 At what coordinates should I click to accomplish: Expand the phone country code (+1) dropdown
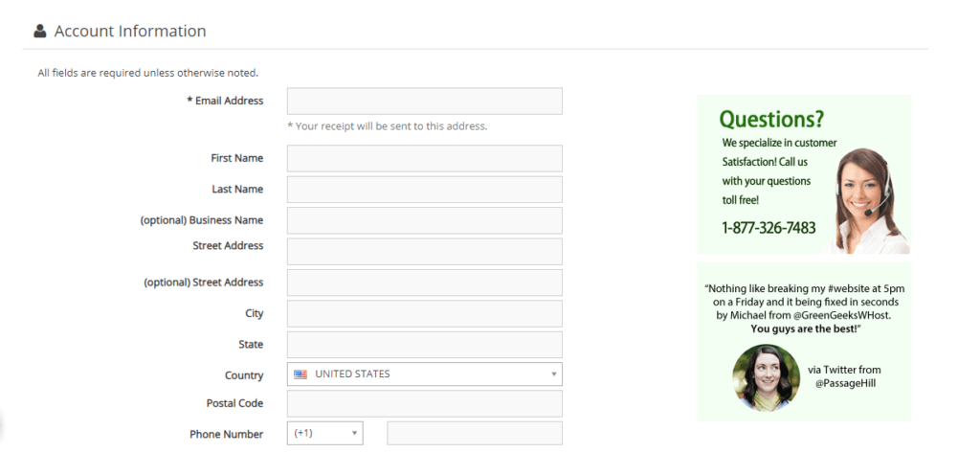coord(355,434)
